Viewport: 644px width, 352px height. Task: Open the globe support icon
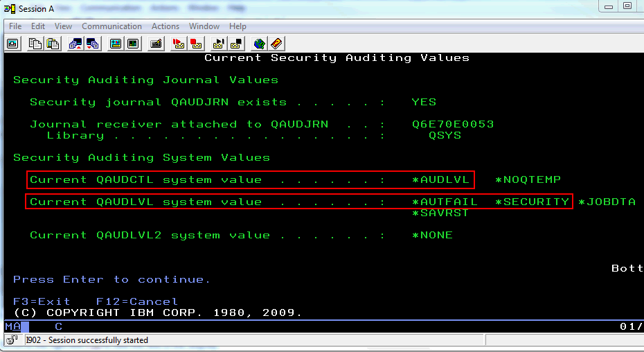259,44
